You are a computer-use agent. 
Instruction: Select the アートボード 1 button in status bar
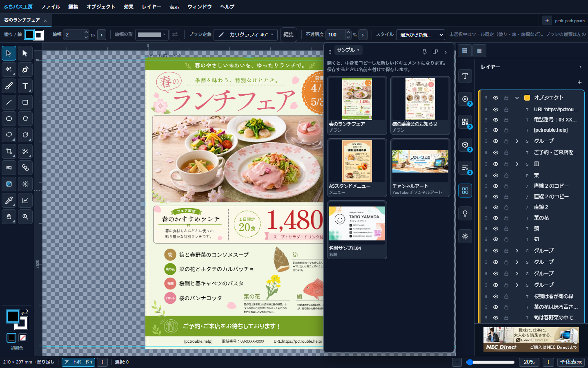click(x=78, y=362)
